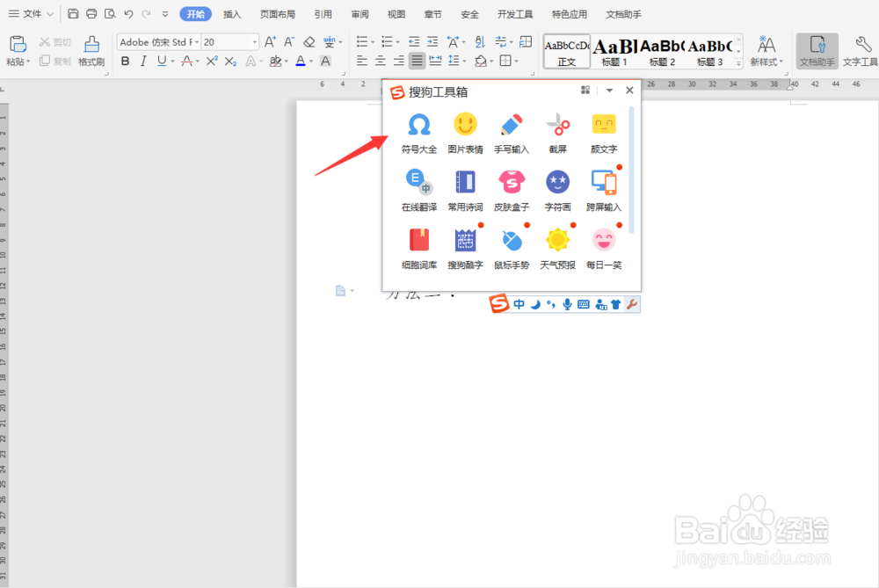Apply the 正文 style

pyautogui.click(x=567, y=52)
